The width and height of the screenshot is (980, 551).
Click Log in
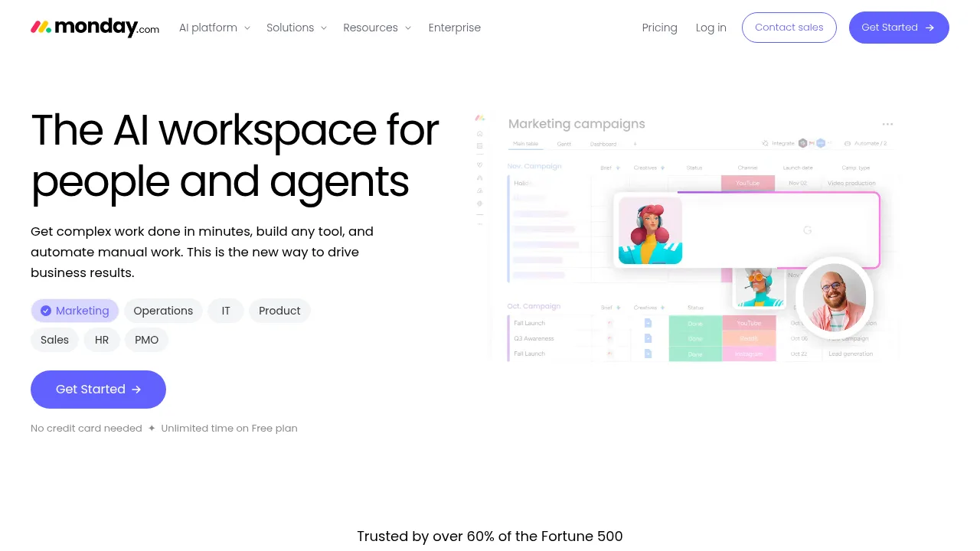pos(711,28)
